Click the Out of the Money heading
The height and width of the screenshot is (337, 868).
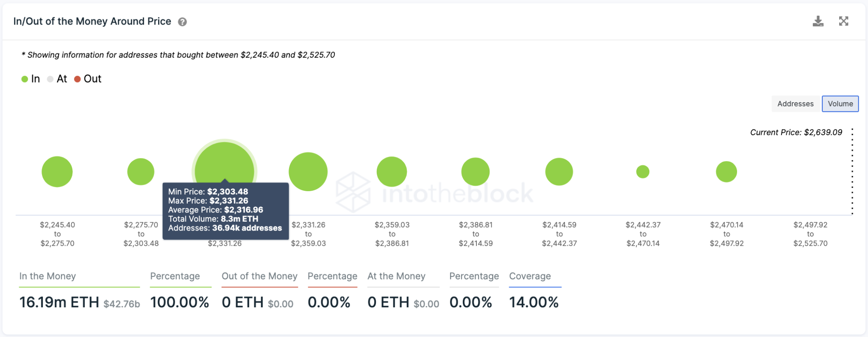click(x=259, y=276)
